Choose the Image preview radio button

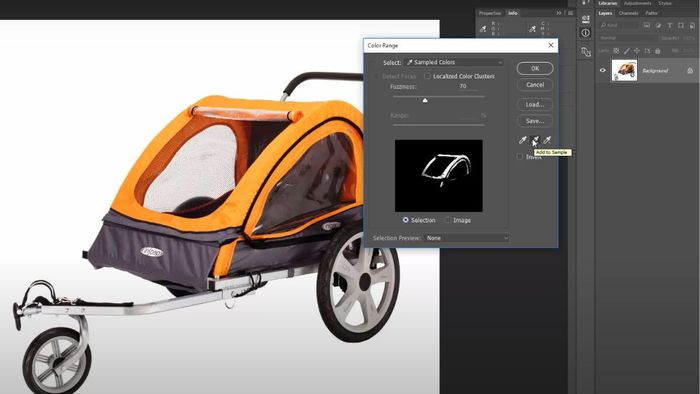(448, 220)
